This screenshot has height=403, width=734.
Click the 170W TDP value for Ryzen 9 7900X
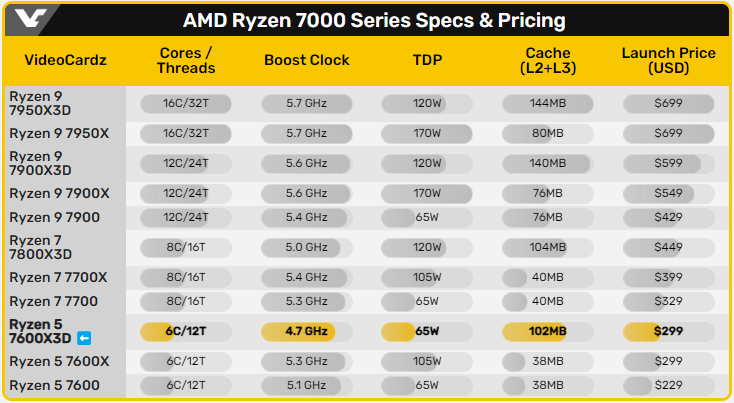click(427, 193)
